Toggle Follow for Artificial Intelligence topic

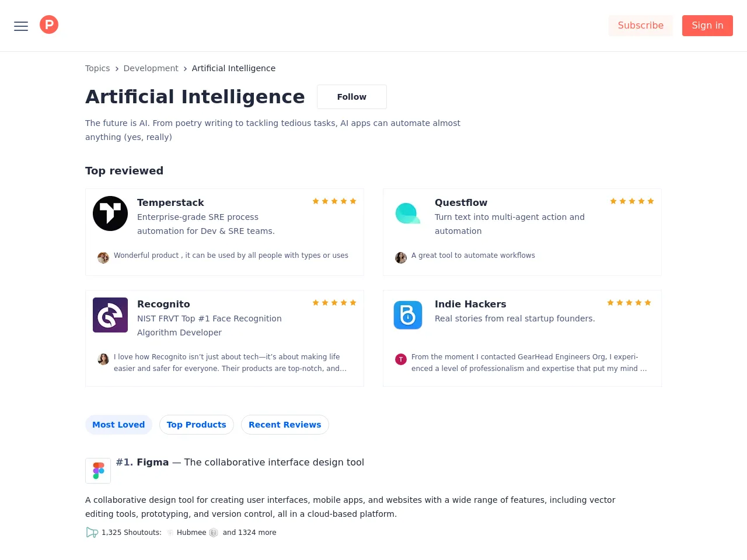tap(352, 97)
